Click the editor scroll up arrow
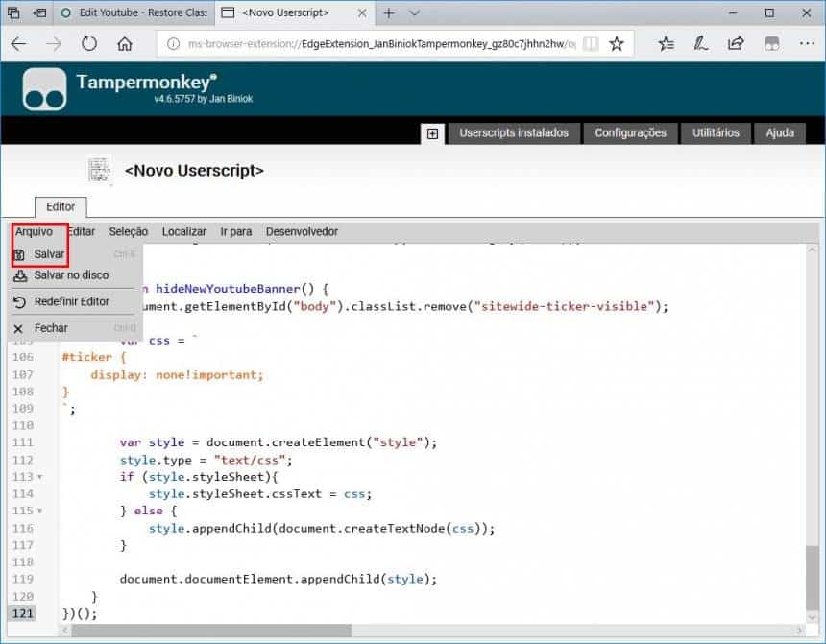This screenshot has height=644, width=826. (x=813, y=251)
